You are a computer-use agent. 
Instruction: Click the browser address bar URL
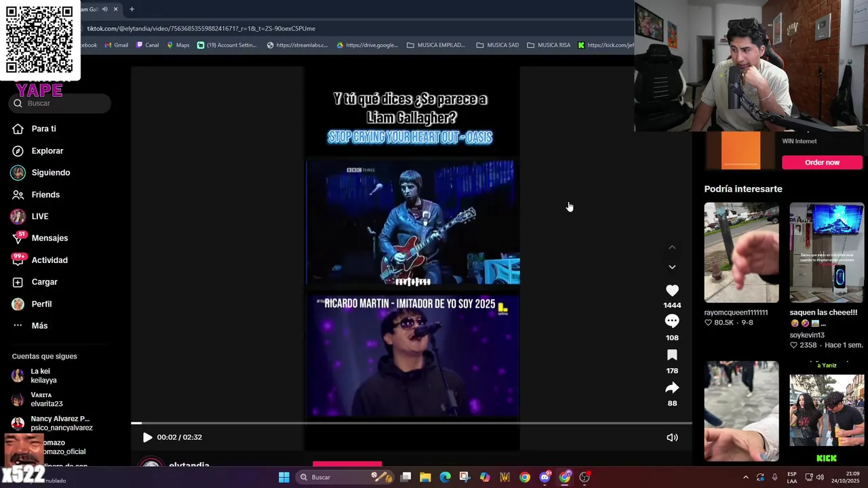(x=201, y=28)
